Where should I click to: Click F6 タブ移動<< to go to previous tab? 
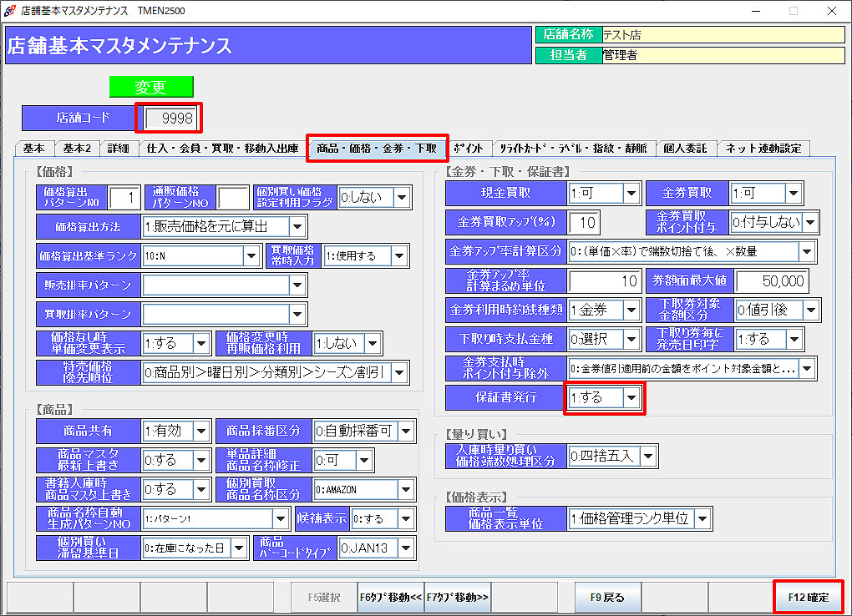[x=391, y=598]
